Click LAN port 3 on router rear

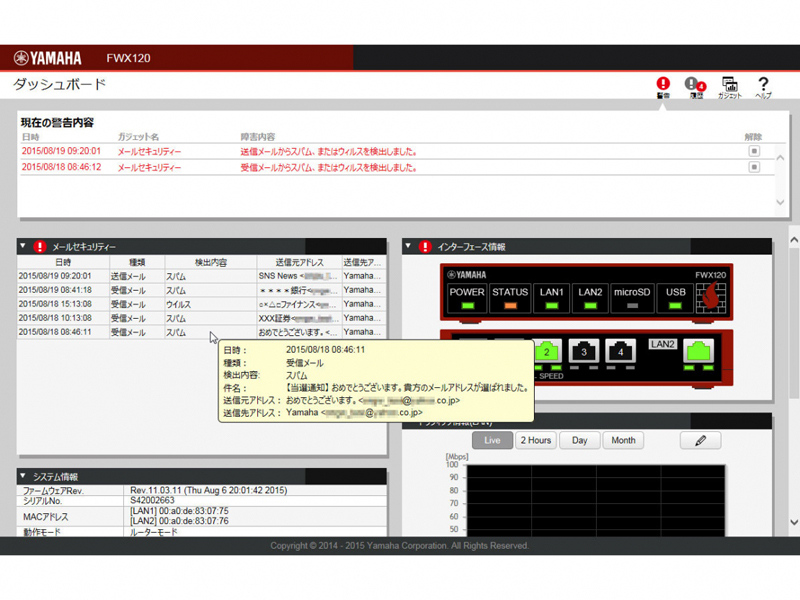coord(584,351)
